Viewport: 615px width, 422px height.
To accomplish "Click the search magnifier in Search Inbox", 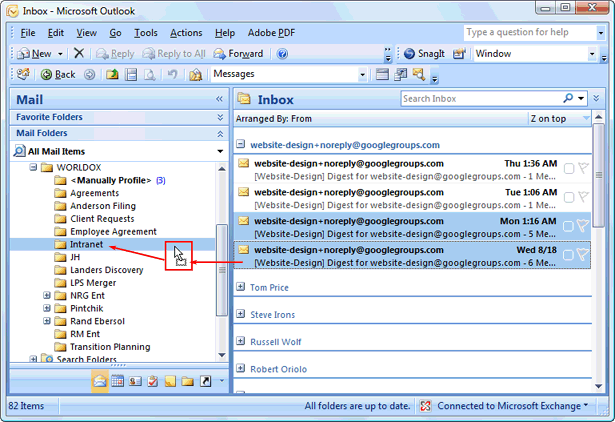I will 568,98.
